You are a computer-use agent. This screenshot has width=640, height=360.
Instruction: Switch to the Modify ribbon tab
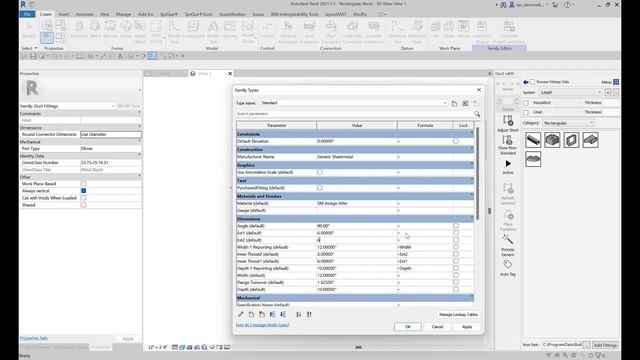360,14
